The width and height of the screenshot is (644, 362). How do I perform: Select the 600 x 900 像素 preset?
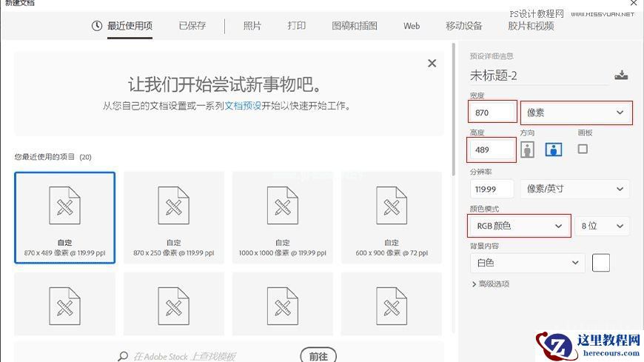(x=392, y=218)
